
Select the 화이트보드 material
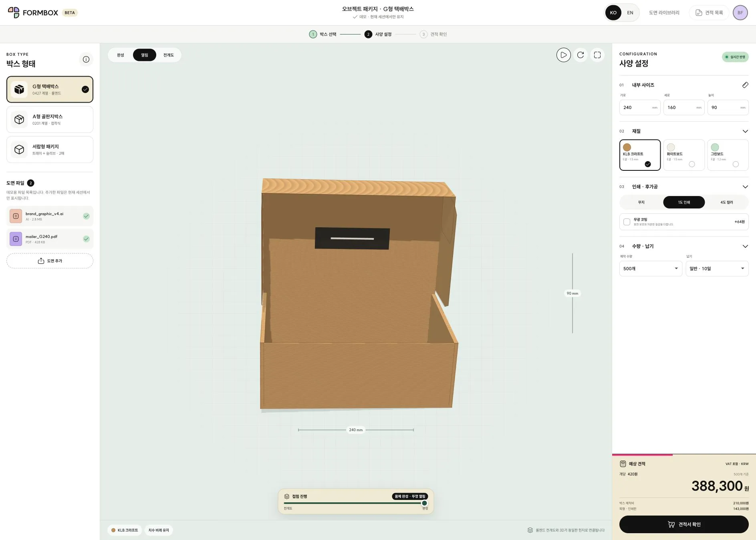683,155
